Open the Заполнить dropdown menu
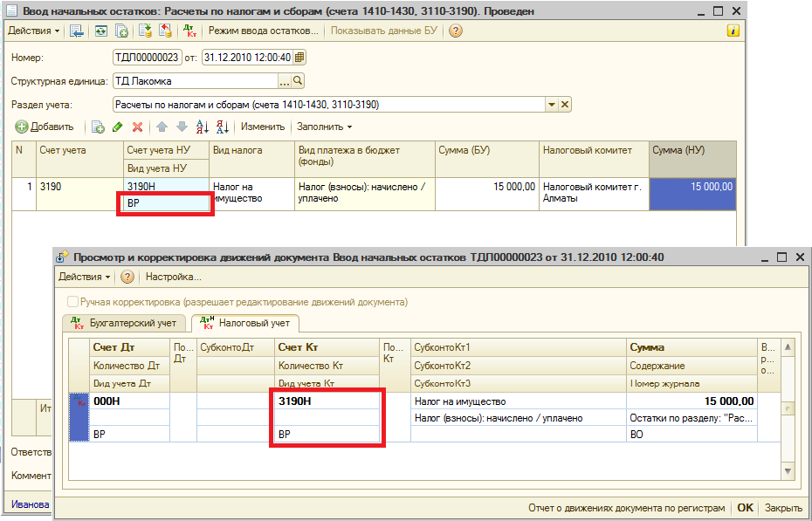812x521 pixels. click(x=324, y=127)
